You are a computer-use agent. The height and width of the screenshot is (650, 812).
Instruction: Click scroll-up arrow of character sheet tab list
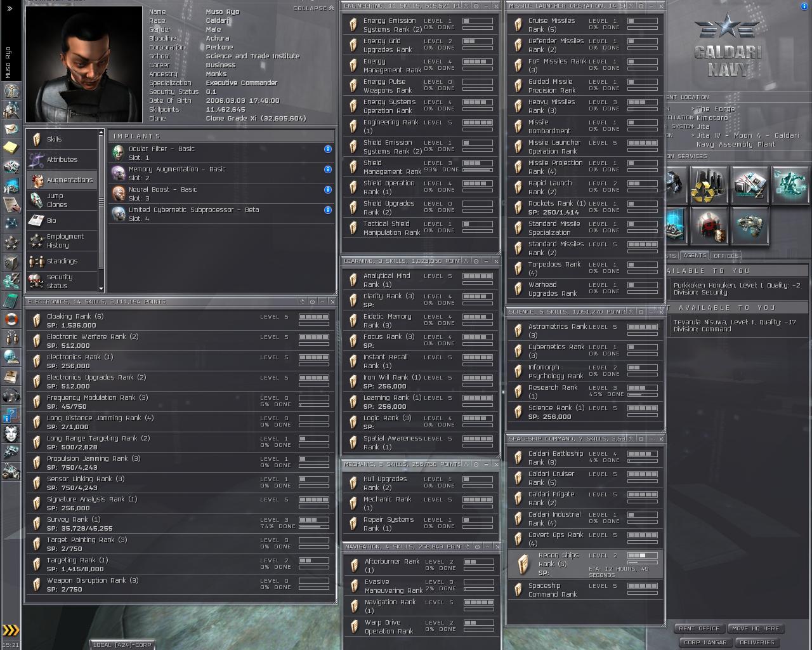101,133
